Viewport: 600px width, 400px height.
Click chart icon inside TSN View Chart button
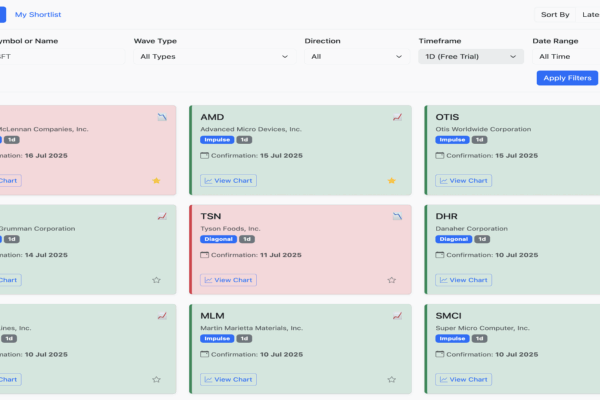[x=208, y=280]
